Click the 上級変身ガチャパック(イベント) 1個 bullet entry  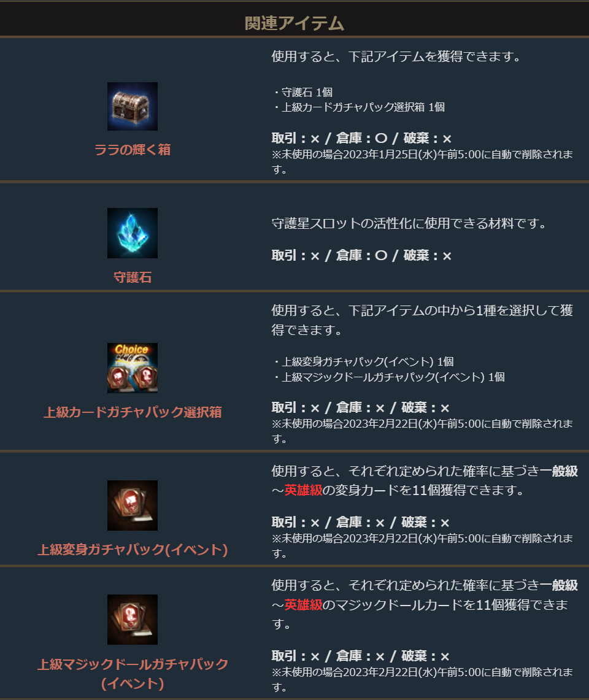pos(363,361)
